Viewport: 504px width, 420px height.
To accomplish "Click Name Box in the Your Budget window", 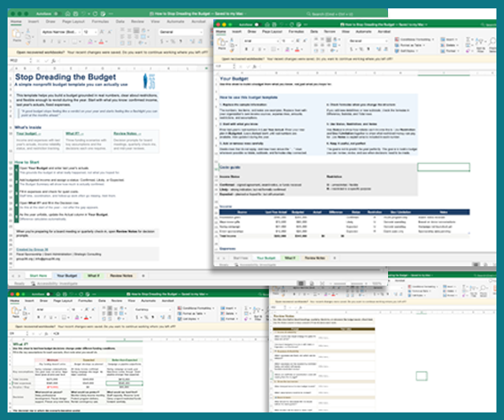I will (223, 66).
